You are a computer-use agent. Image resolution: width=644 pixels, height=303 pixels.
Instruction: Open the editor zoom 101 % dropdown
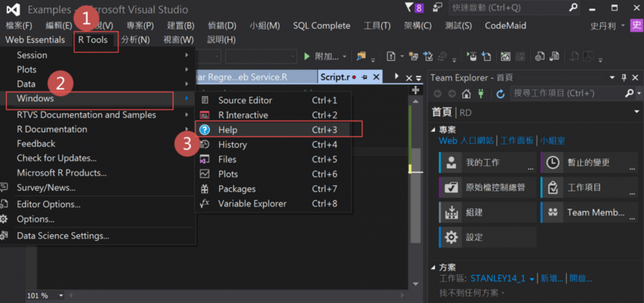point(61,295)
